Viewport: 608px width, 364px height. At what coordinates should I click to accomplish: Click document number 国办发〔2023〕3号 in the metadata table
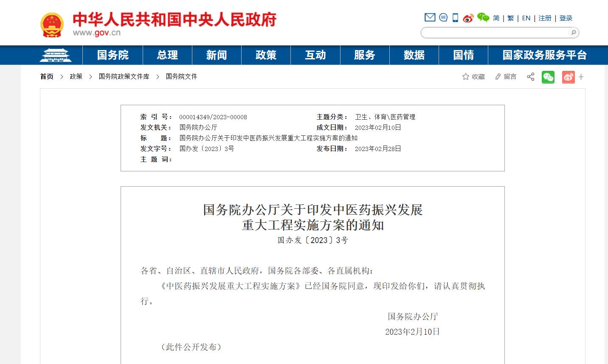(207, 148)
